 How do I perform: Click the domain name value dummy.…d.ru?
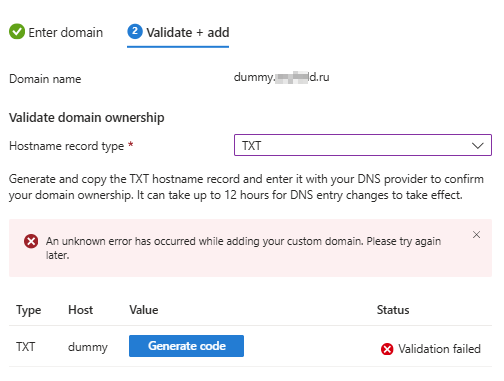[281, 77]
